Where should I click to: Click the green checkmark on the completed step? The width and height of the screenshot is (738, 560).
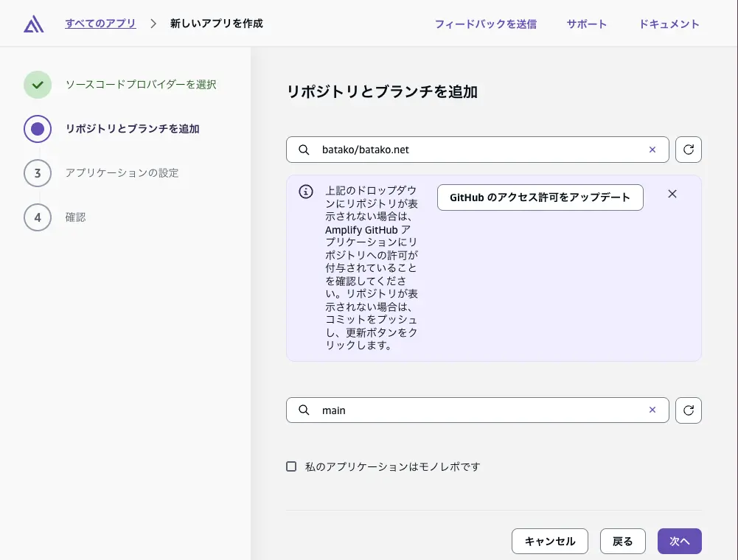pos(38,84)
